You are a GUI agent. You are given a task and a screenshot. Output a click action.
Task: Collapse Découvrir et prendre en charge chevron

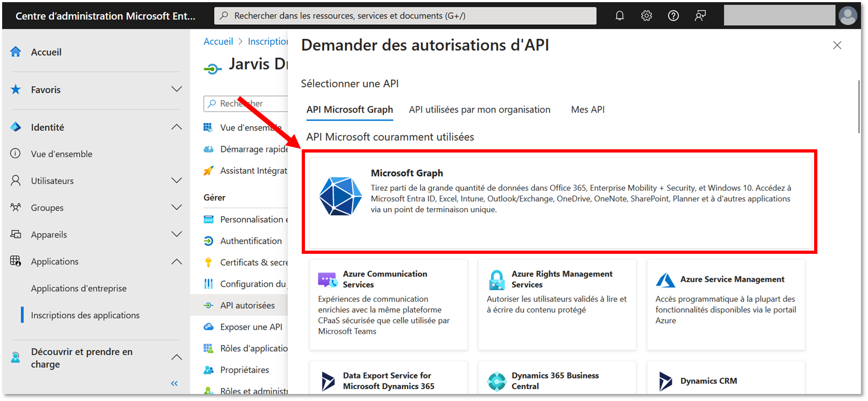(177, 357)
